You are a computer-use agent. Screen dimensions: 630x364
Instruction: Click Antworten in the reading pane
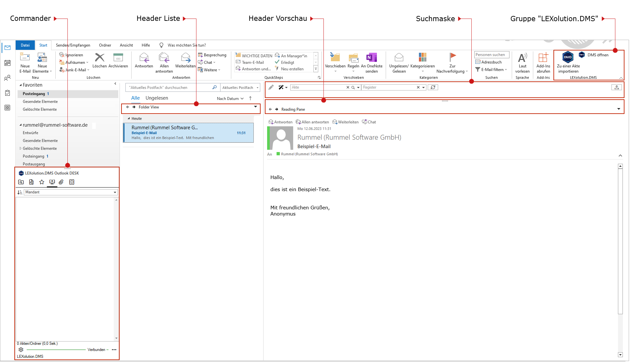click(280, 122)
